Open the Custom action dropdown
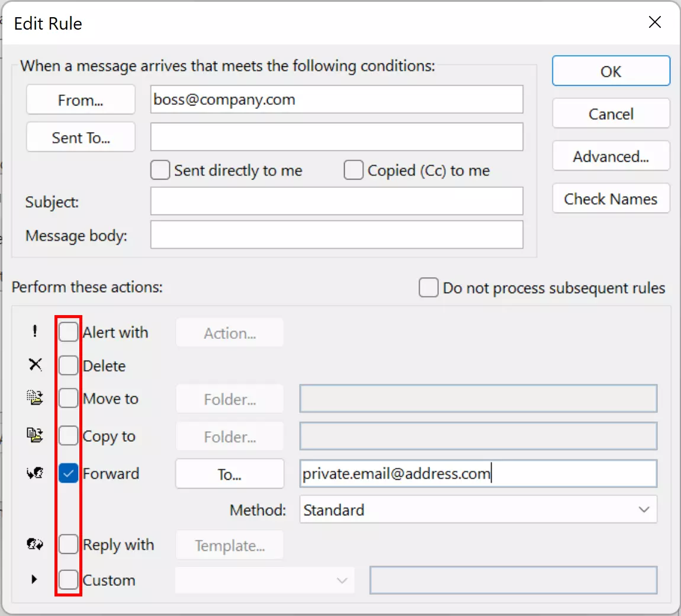 click(265, 580)
